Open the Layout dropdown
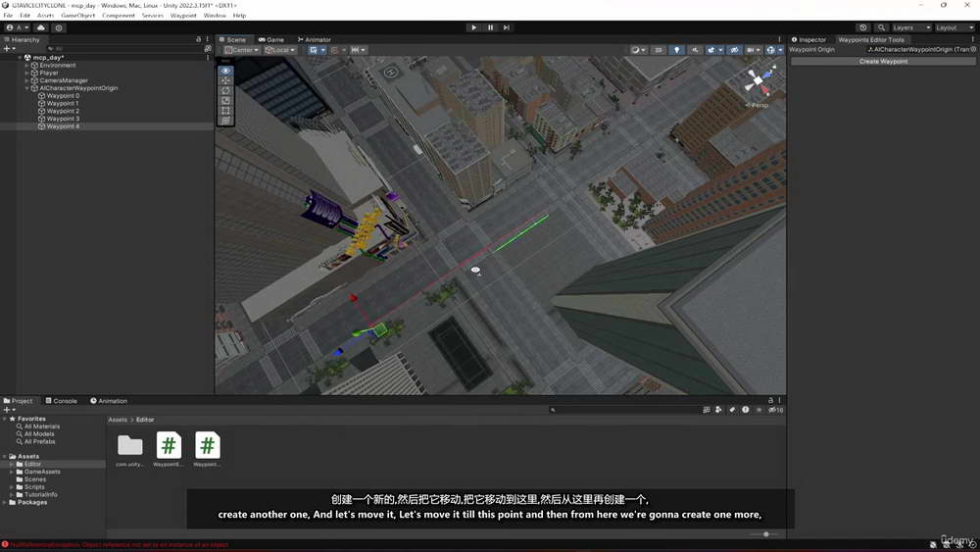The height and width of the screenshot is (552, 980). click(955, 27)
